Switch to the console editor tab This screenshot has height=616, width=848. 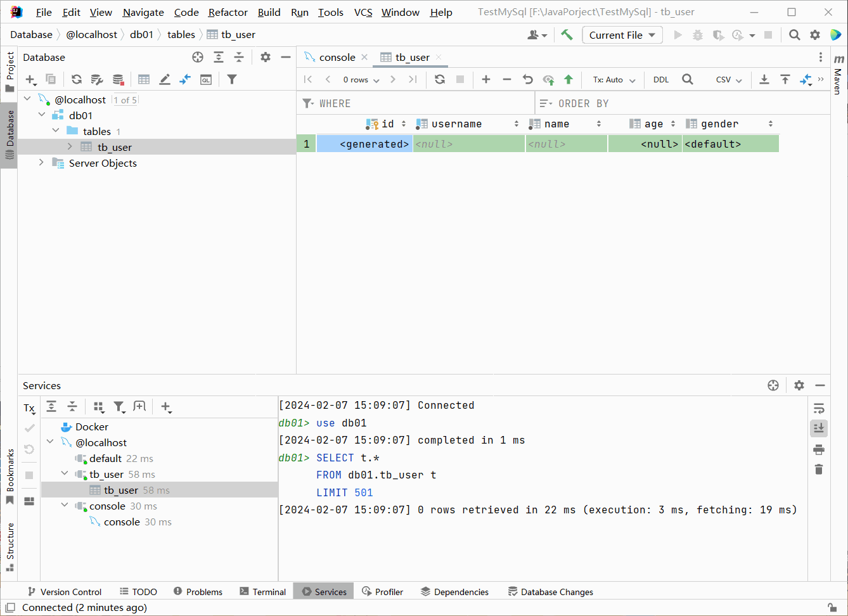tap(337, 57)
